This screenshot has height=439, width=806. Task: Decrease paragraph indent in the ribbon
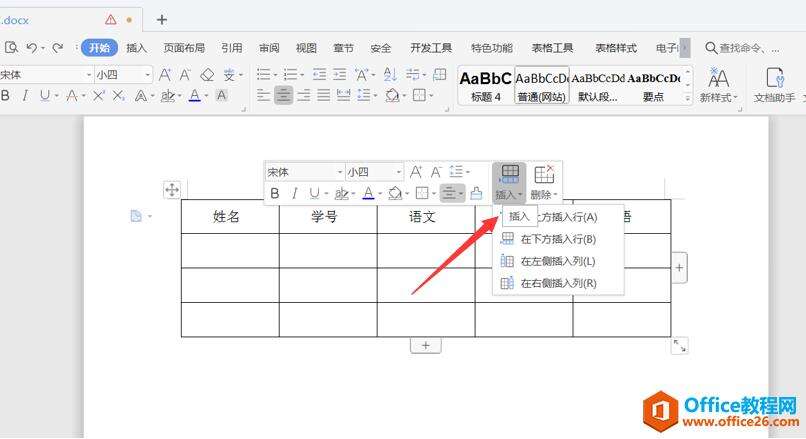319,75
